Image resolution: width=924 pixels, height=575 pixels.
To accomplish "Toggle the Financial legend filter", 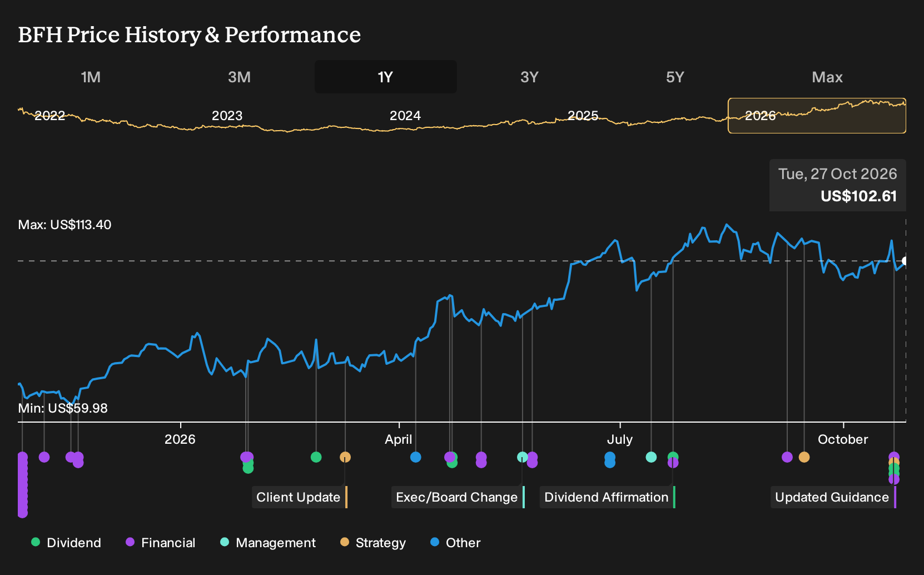I will (161, 542).
